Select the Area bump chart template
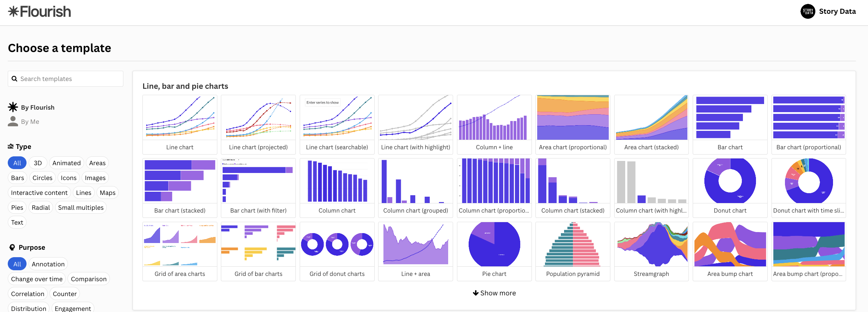 (x=730, y=251)
